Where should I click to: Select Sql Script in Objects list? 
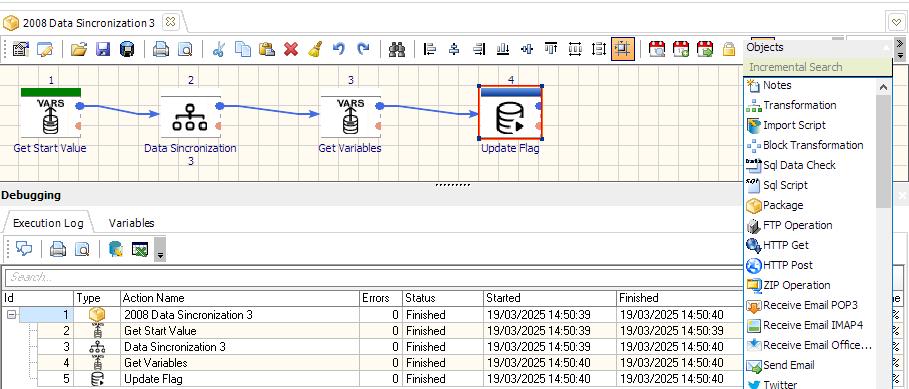tap(785, 186)
